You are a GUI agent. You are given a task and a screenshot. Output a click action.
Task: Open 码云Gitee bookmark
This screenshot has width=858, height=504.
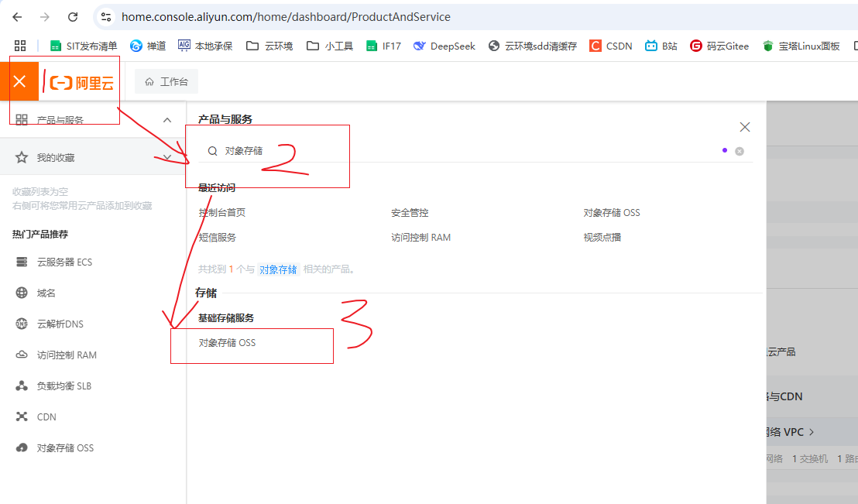(719, 46)
